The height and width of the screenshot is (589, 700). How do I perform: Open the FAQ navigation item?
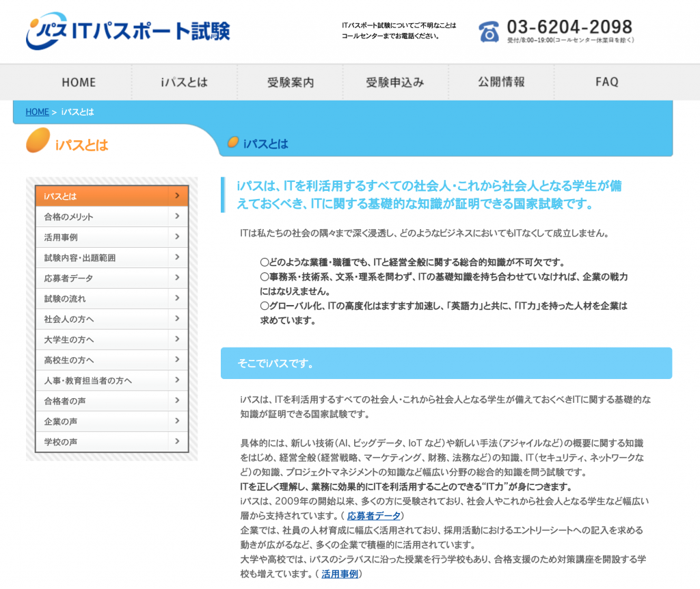tap(607, 82)
